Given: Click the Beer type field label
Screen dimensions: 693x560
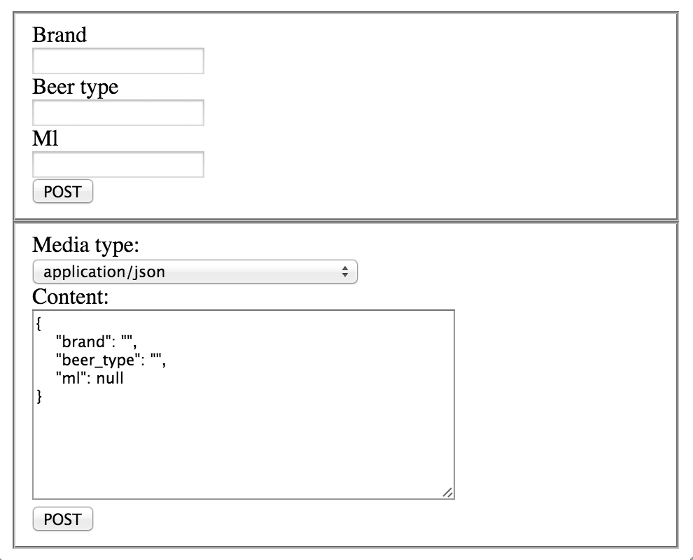Looking at the screenshot, I should coord(75,87).
